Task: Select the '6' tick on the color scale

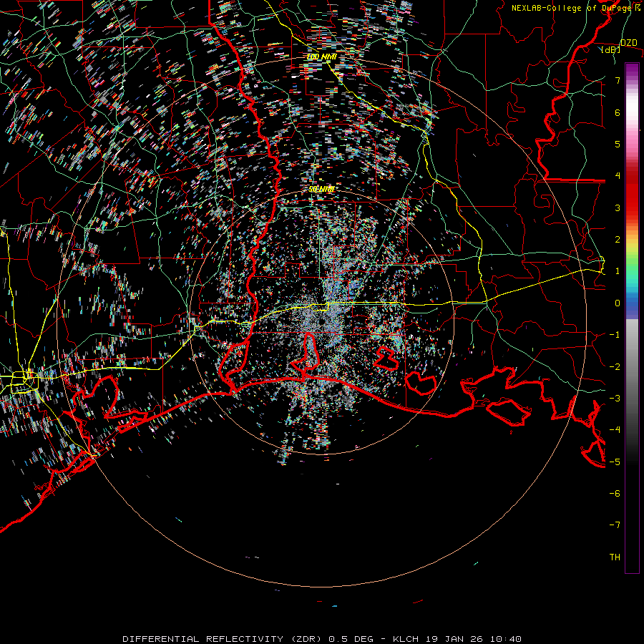Action: click(x=618, y=112)
